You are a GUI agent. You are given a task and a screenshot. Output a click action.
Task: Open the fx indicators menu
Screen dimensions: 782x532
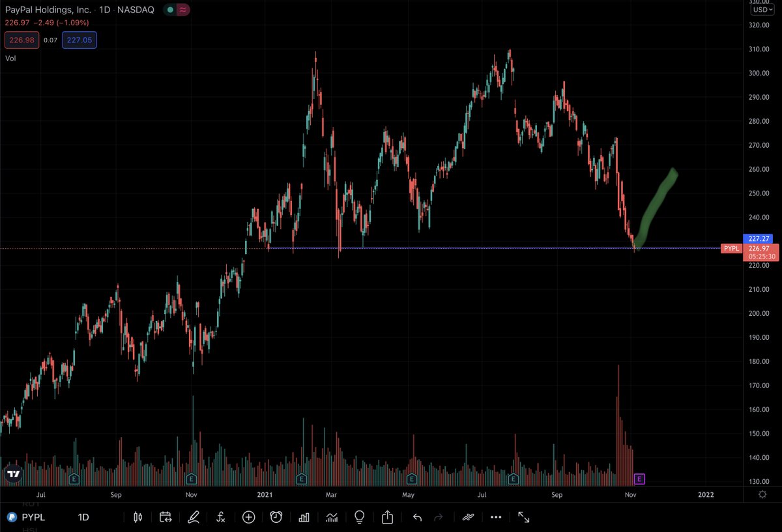pos(221,518)
